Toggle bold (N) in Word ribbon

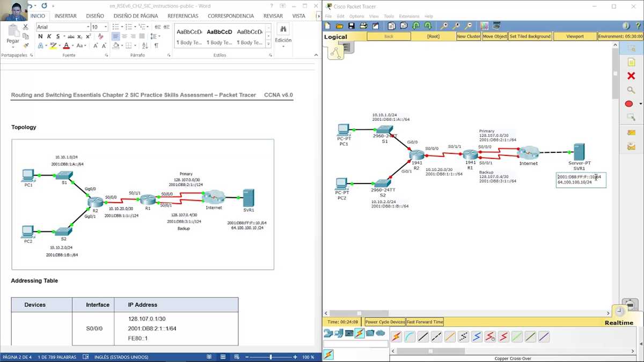tap(40, 36)
